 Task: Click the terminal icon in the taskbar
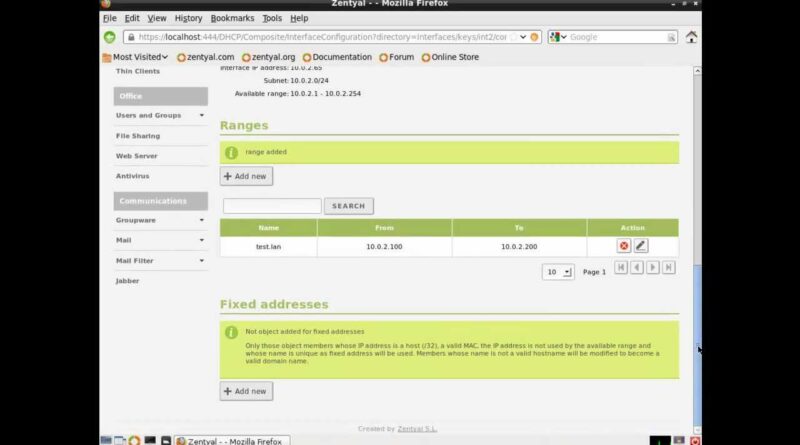pos(150,440)
